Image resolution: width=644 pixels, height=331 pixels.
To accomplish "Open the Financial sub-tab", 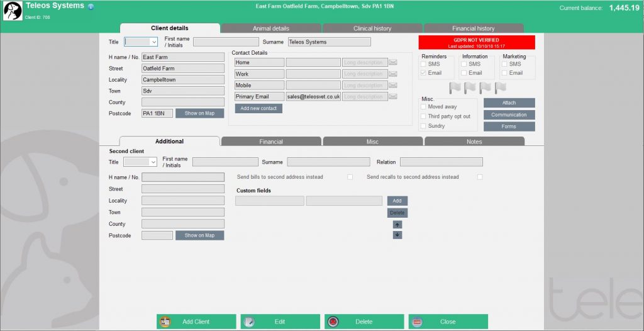I will [x=271, y=142].
